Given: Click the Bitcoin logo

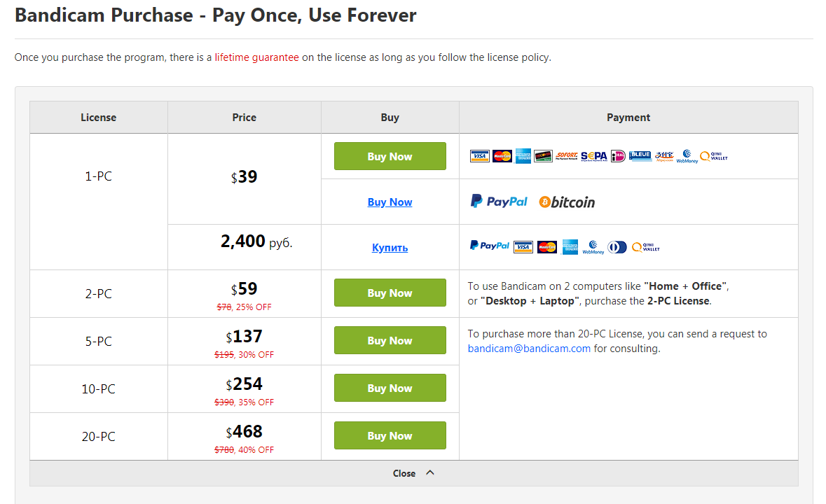Looking at the screenshot, I should pyautogui.click(x=567, y=202).
